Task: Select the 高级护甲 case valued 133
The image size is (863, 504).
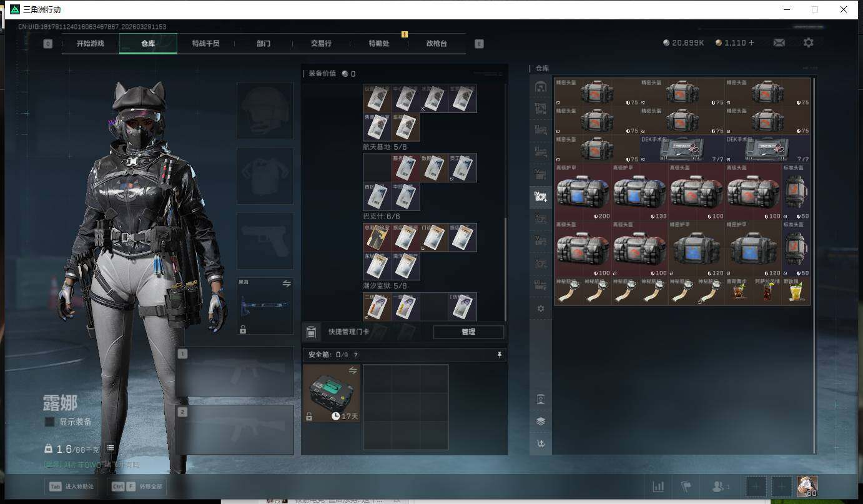Action: tap(640, 192)
